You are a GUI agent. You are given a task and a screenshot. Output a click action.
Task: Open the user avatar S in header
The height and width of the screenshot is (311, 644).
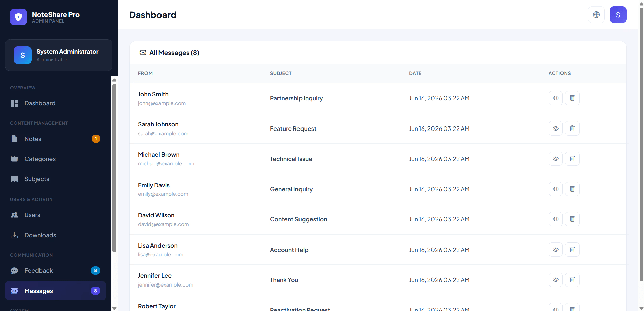coord(618,15)
